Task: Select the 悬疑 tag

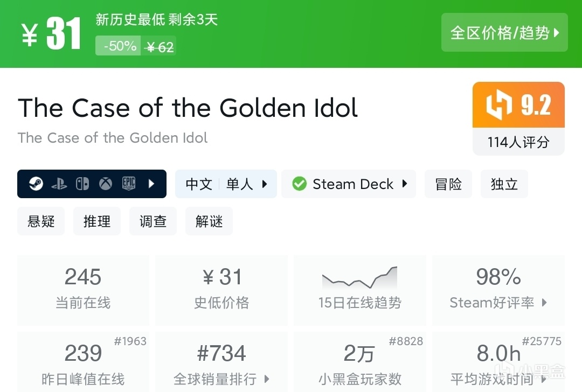Action: click(41, 221)
